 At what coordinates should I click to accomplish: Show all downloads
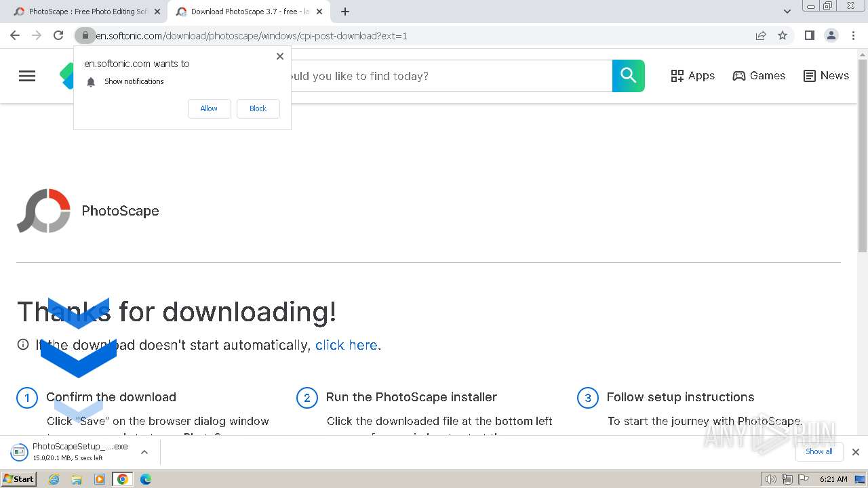[x=818, y=452]
